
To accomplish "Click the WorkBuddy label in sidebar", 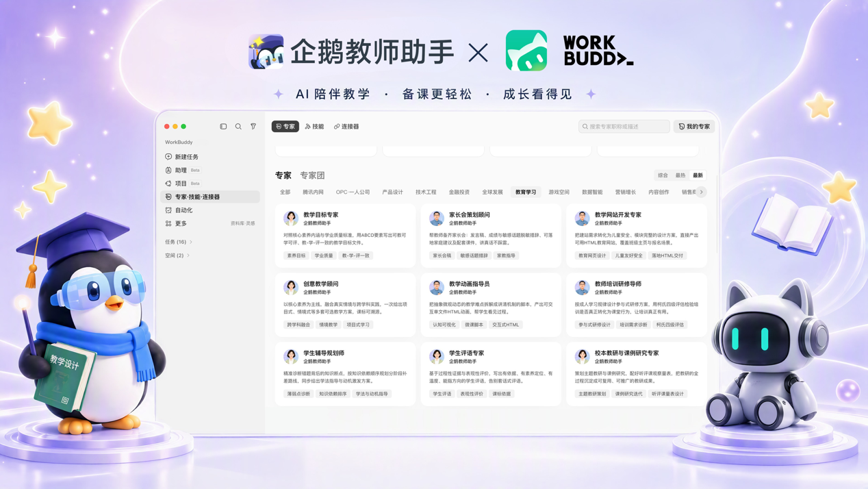I will (179, 142).
